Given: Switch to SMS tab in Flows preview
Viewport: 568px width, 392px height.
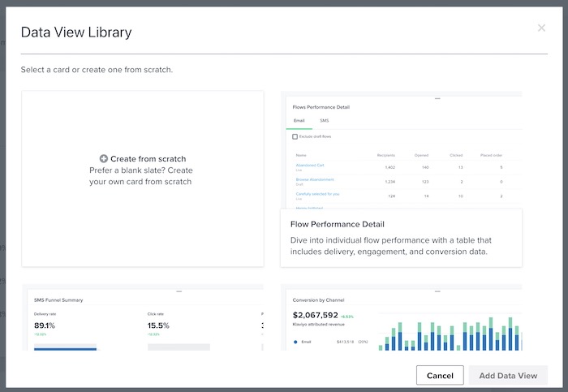Looking at the screenshot, I should [x=325, y=120].
